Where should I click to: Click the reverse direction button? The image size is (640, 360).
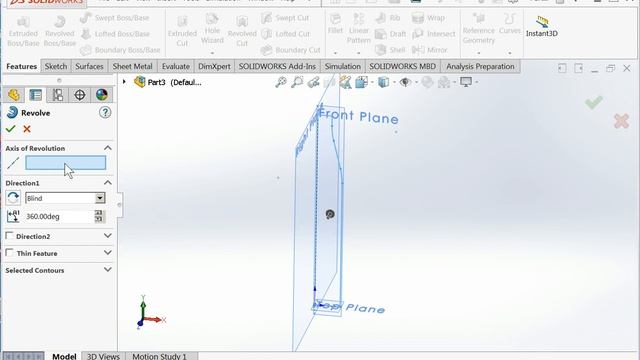pos(13,198)
